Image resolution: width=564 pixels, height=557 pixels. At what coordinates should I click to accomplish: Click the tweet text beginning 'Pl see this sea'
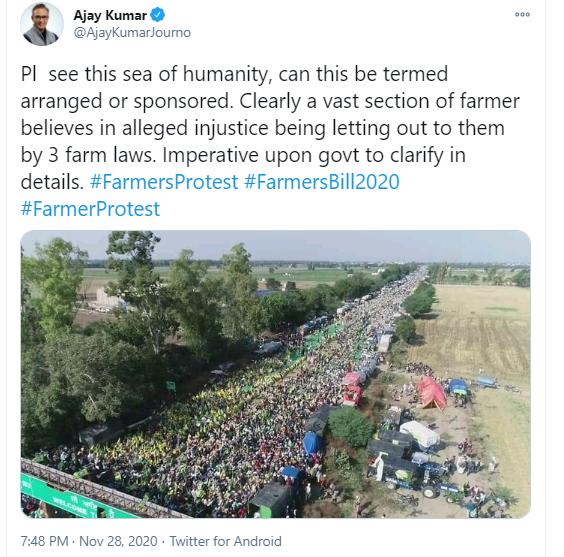[x=270, y=128]
